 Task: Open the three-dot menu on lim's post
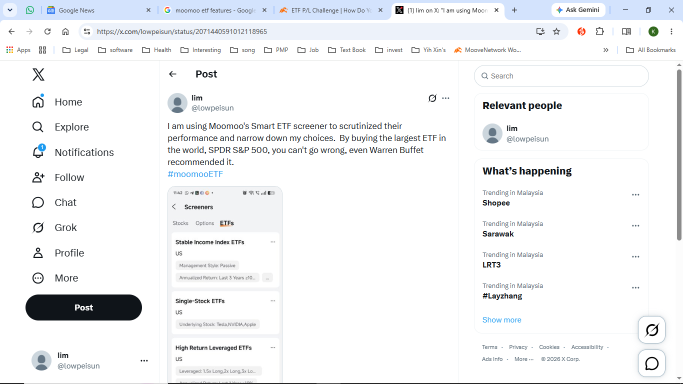point(446,98)
